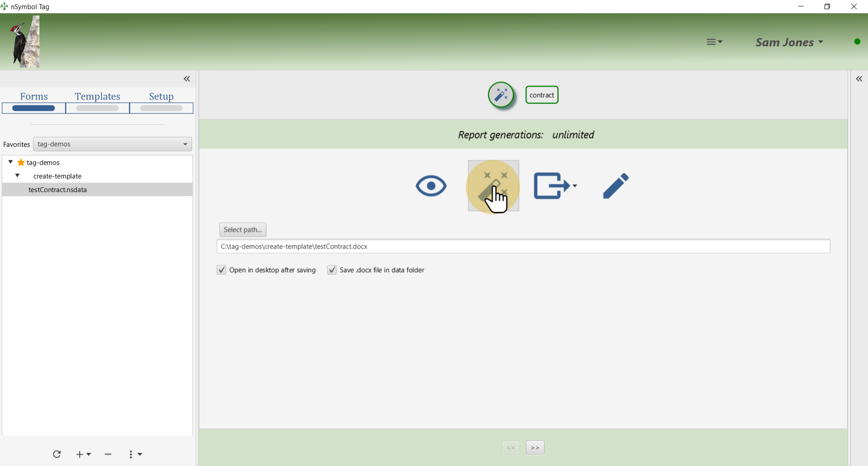
Task: Select the create-template tree item
Action: coord(58,176)
